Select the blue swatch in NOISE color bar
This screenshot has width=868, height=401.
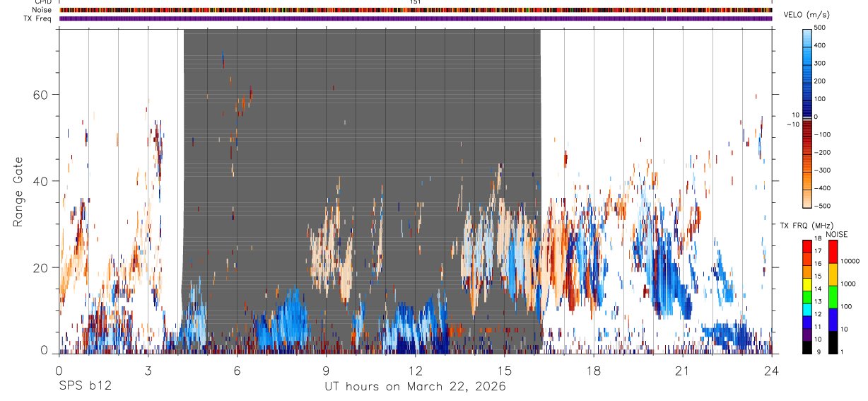(833, 320)
